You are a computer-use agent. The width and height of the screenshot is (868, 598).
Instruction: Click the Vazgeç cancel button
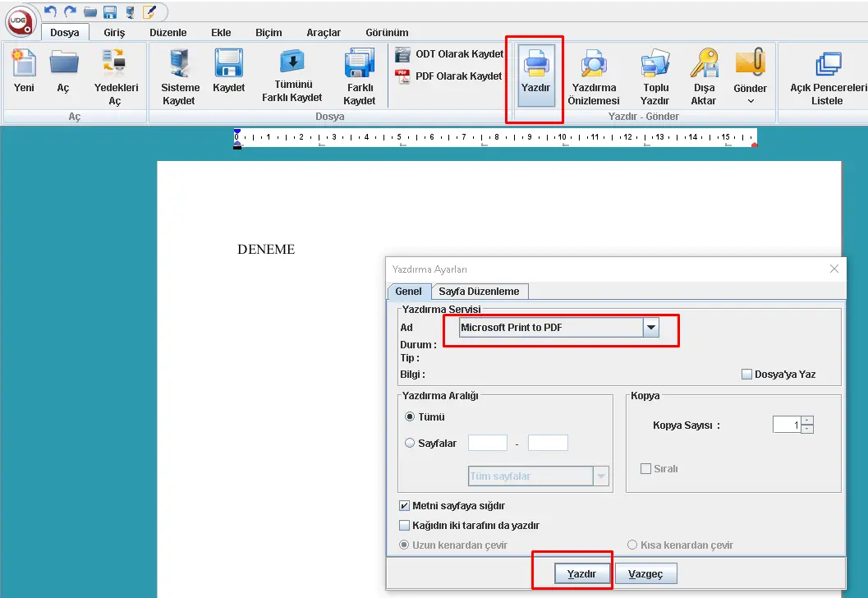point(645,574)
